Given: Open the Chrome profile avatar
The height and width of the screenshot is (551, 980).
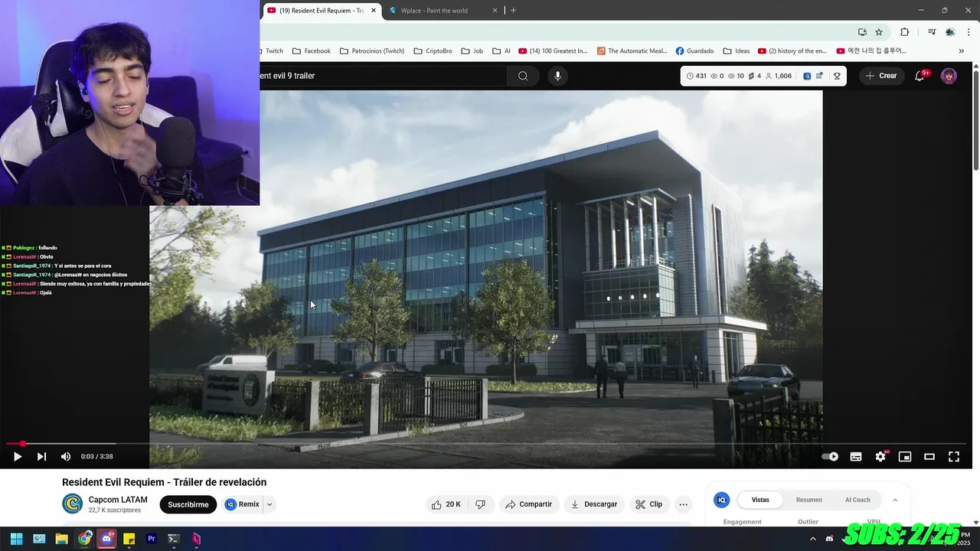Looking at the screenshot, I should [x=950, y=32].
